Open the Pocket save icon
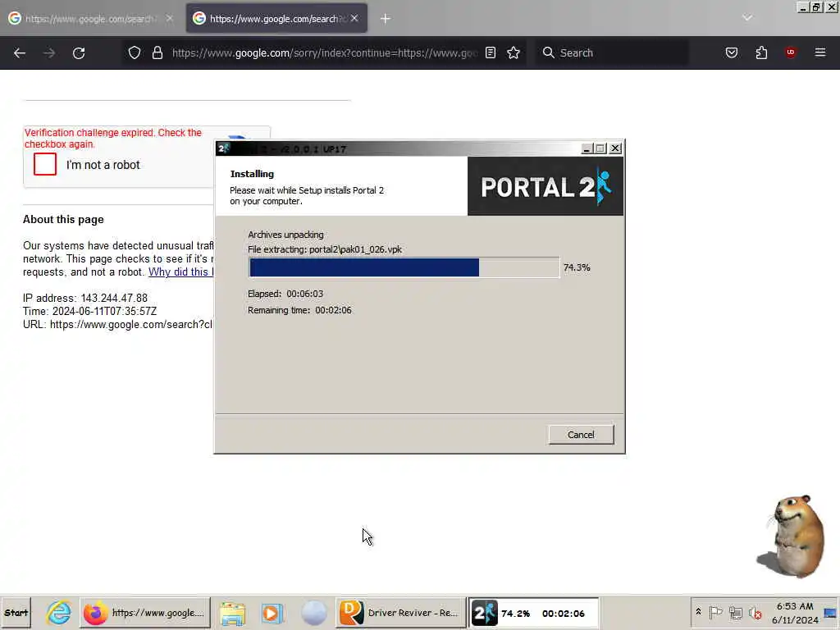840x630 pixels. (x=732, y=52)
